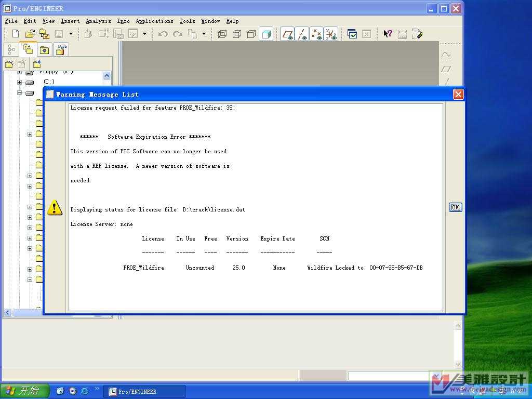The image size is (532, 399).
Task: Click the Save floppy disk icon
Action: (59, 34)
